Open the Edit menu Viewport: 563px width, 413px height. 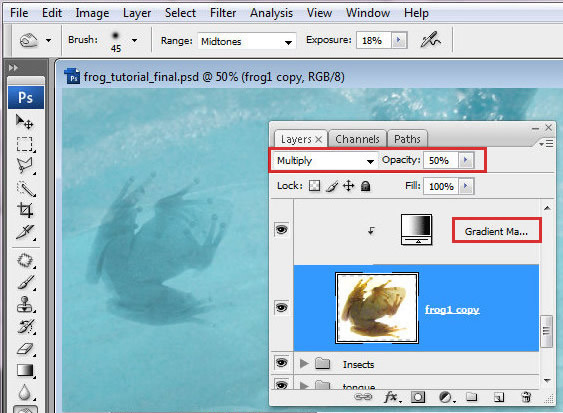(x=52, y=13)
